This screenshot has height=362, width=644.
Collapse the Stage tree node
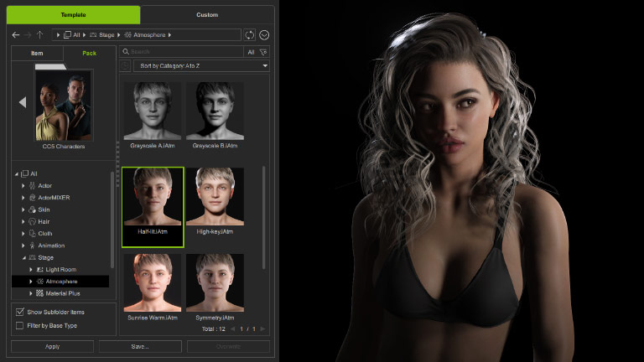23,258
